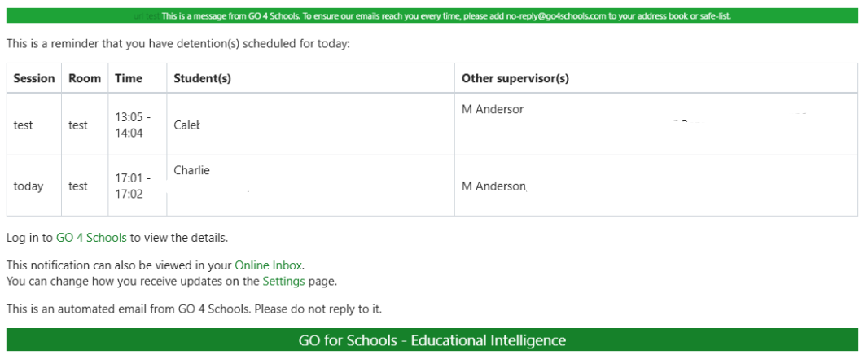Click the Room column header

85,79
